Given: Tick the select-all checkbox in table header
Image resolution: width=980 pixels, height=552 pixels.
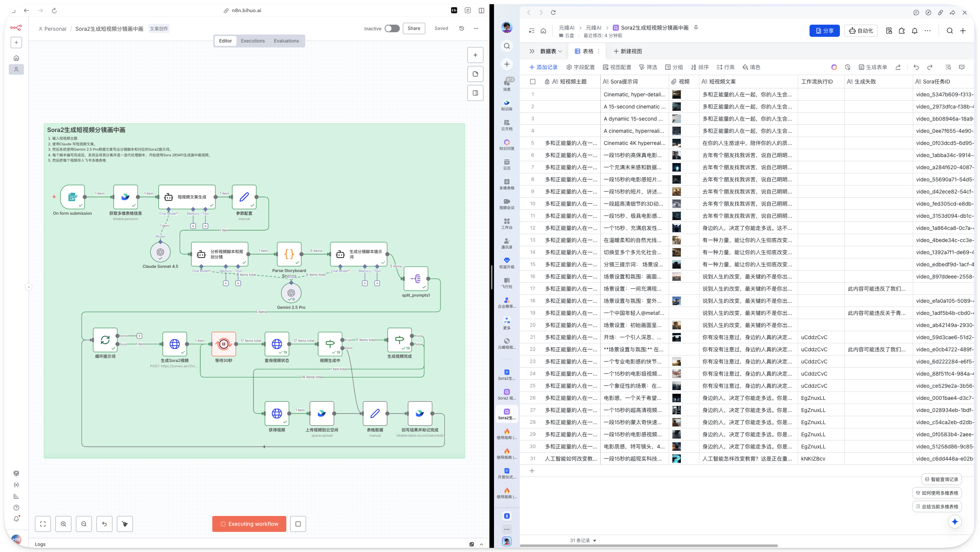Looking at the screenshot, I should click(533, 82).
